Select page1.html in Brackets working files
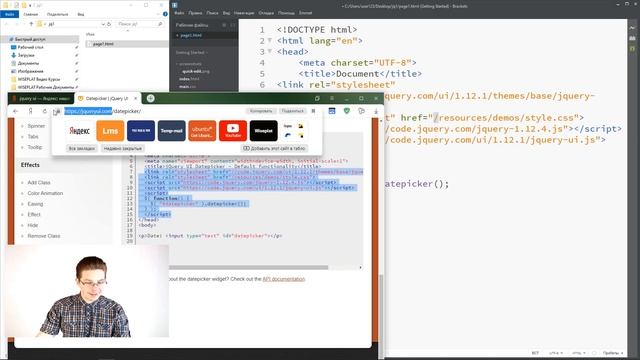Screen dimensions: 640x360 (191, 36)
